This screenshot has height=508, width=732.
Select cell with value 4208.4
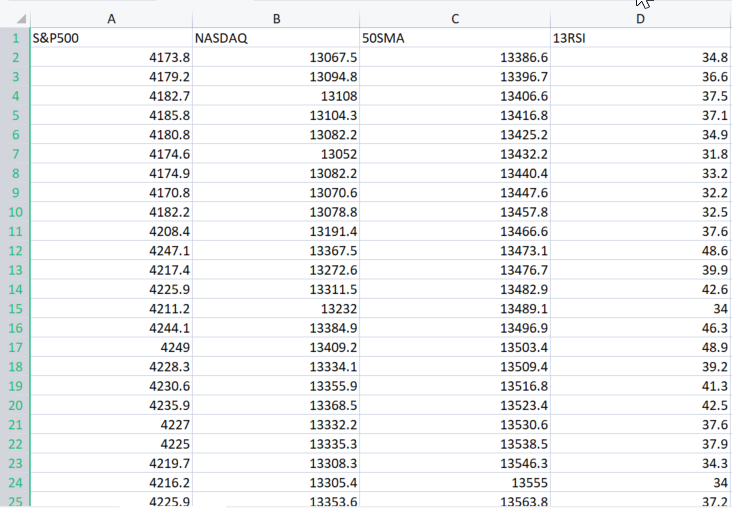pos(111,232)
